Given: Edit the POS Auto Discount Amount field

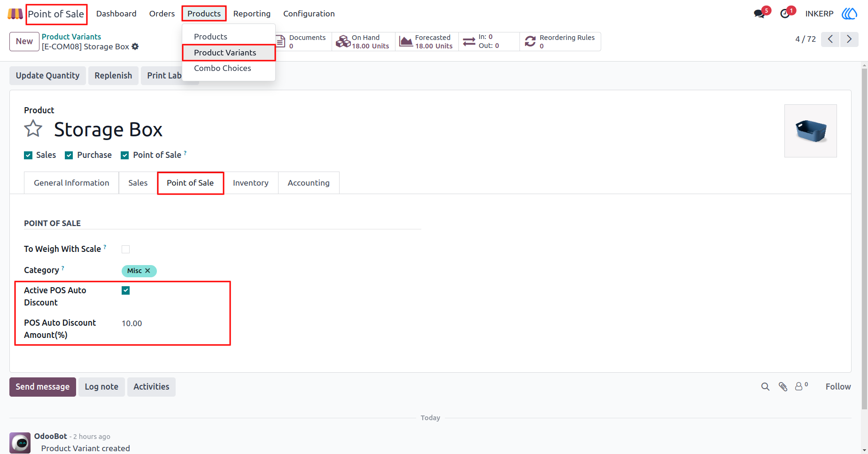Looking at the screenshot, I should [x=271, y=323].
